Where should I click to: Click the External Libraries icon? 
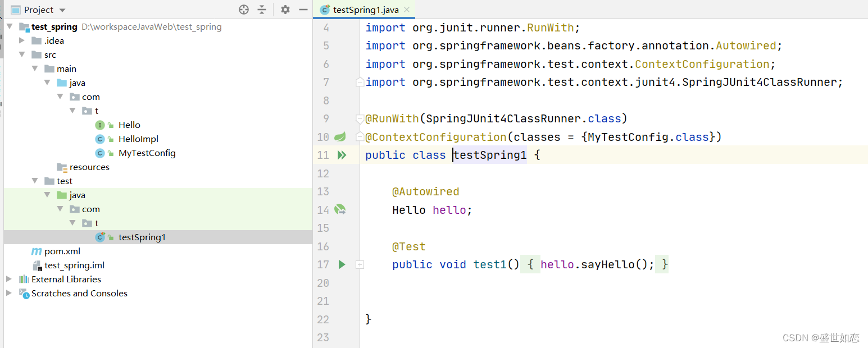pyautogui.click(x=24, y=279)
